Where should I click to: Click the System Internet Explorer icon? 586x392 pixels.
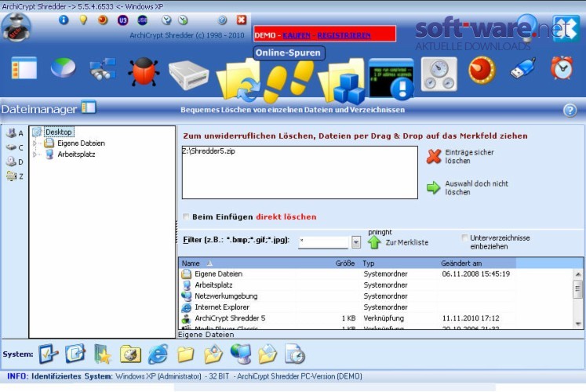point(158,354)
